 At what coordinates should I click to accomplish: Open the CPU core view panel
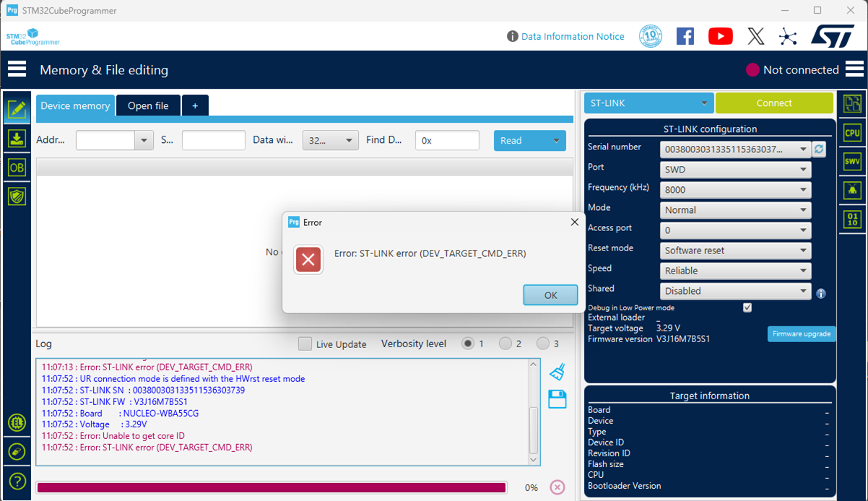coord(852,133)
